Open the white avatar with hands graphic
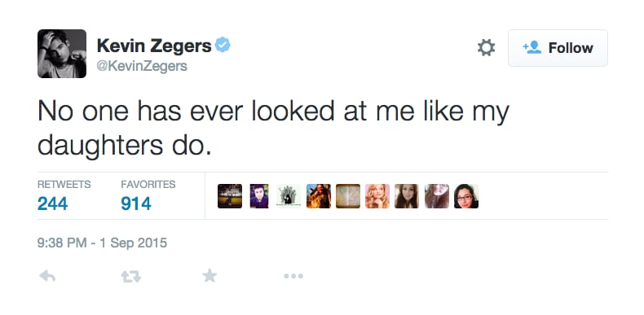 tap(289, 196)
